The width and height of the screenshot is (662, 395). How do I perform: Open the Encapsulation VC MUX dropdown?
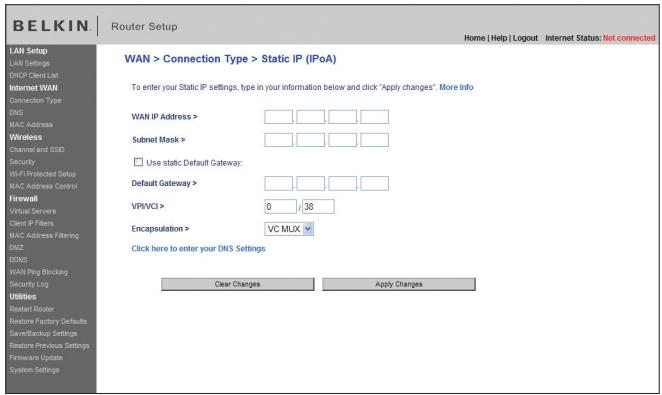[289, 229]
